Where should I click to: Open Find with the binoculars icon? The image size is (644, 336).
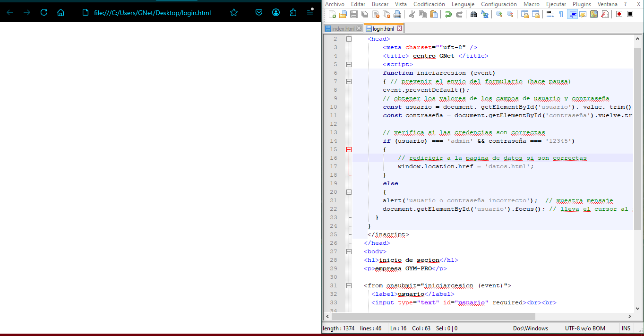click(x=473, y=14)
